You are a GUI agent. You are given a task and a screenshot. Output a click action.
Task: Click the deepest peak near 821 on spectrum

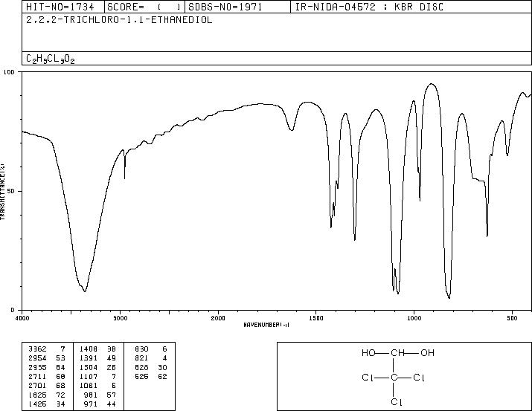(x=449, y=297)
